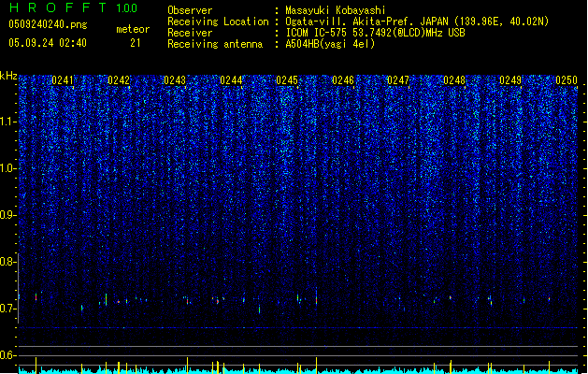Click the 1.0 kHz axis tick label
Image resolution: width=588 pixels, height=374 pixels.
tap(7, 168)
